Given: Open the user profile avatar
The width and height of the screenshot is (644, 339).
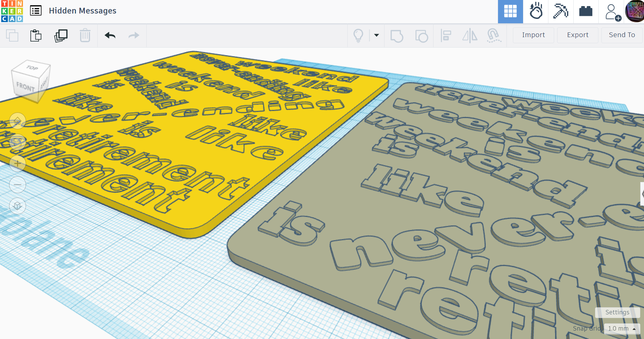Looking at the screenshot, I should (635, 11).
